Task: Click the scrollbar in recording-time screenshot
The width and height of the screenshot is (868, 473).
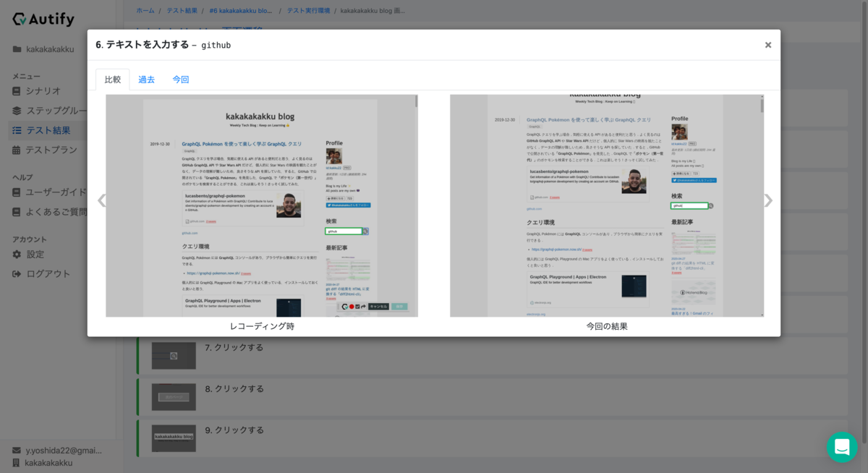Action: 416,101
